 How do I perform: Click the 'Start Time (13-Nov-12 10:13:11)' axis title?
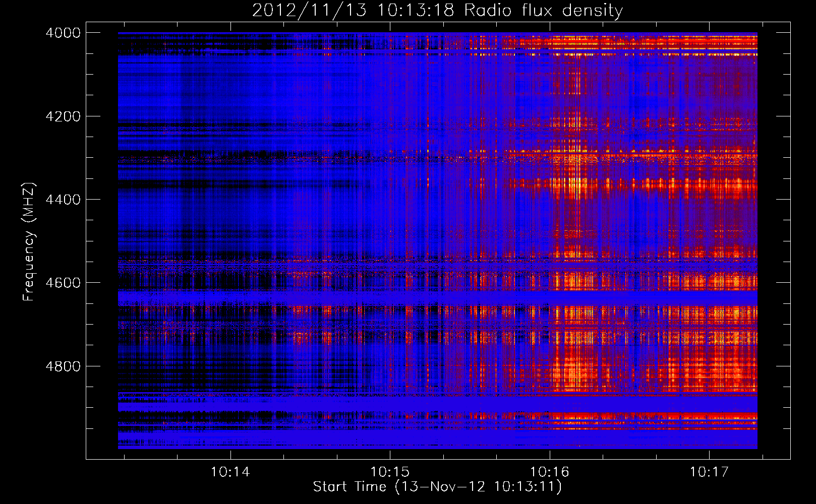pos(437,487)
